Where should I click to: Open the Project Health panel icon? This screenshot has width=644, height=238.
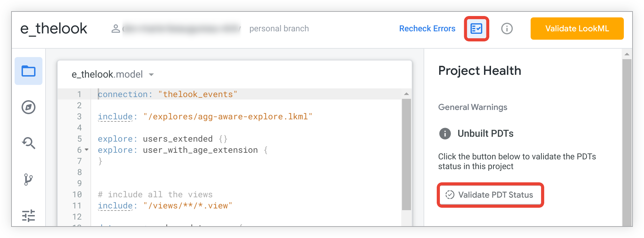click(x=476, y=29)
